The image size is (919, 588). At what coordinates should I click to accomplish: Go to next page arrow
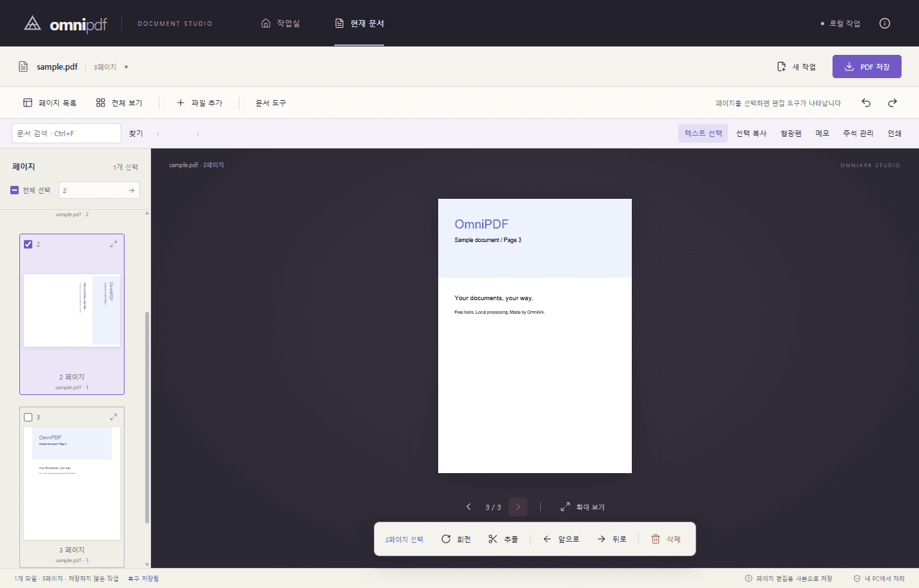[x=518, y=507]
